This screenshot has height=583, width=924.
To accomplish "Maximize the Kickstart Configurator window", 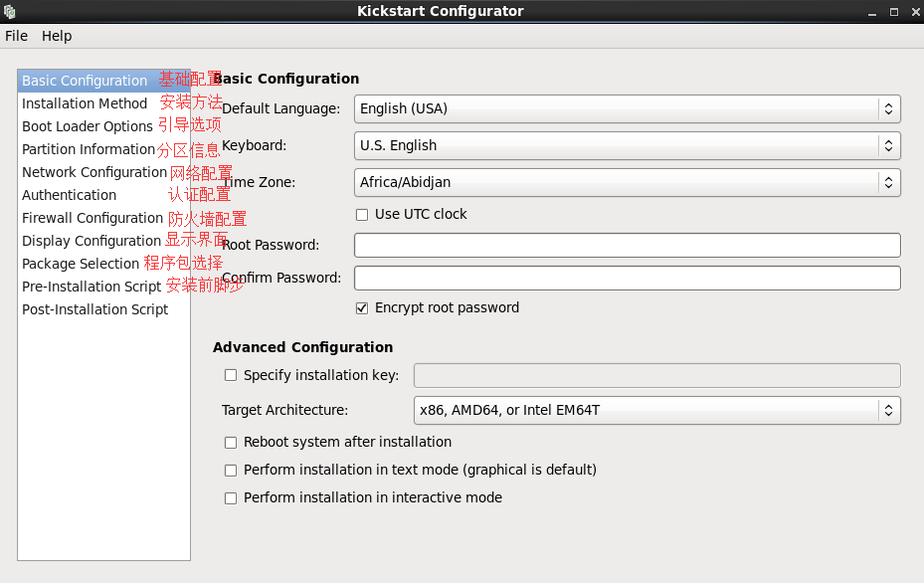I will (x=894, y=12).
